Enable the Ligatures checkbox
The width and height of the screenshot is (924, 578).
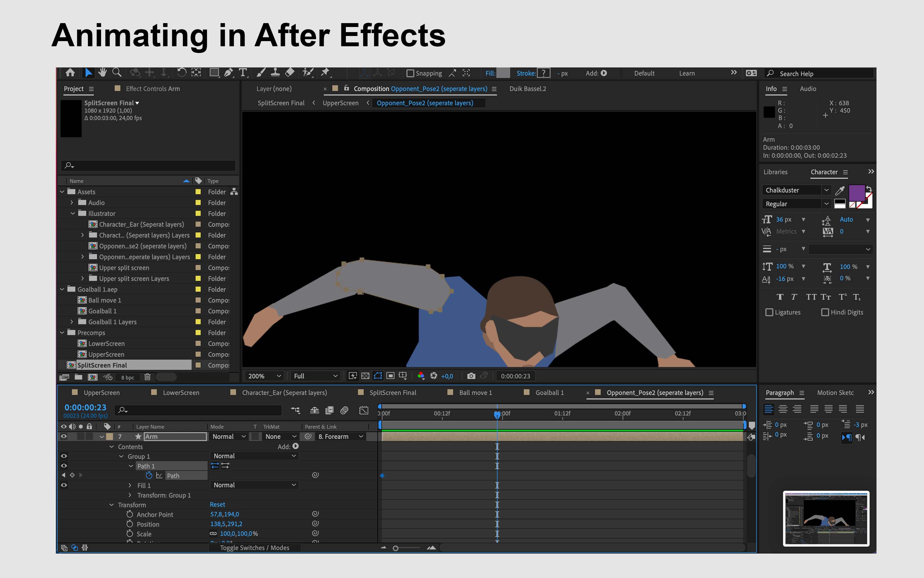coord(769,312)
